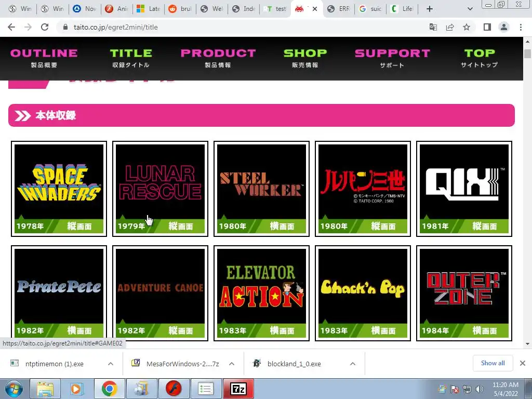Open Chrome from the taskbar
Image resolution: width=532 pixels, height=399 pixels.
tap(109, 389)
